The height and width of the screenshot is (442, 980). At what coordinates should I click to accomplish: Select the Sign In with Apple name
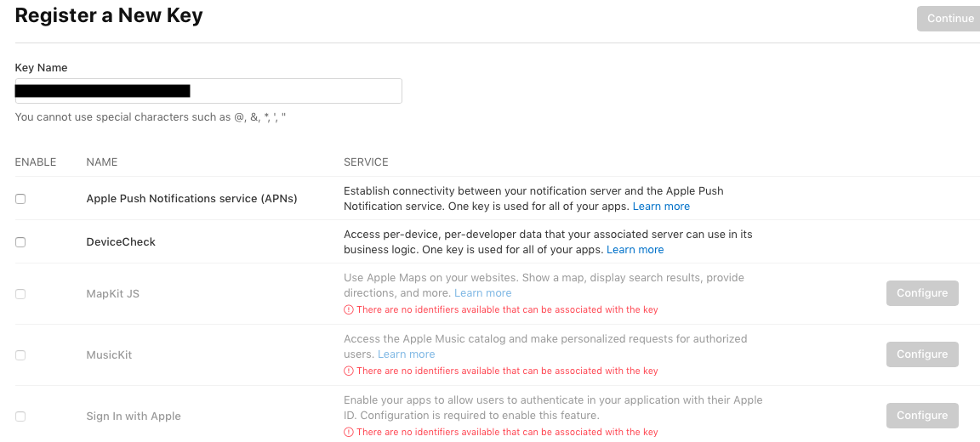133,416
